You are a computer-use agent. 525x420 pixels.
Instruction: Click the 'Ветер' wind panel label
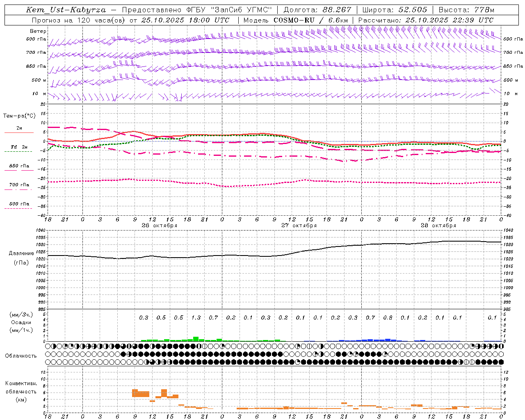(x=38, y=31)
